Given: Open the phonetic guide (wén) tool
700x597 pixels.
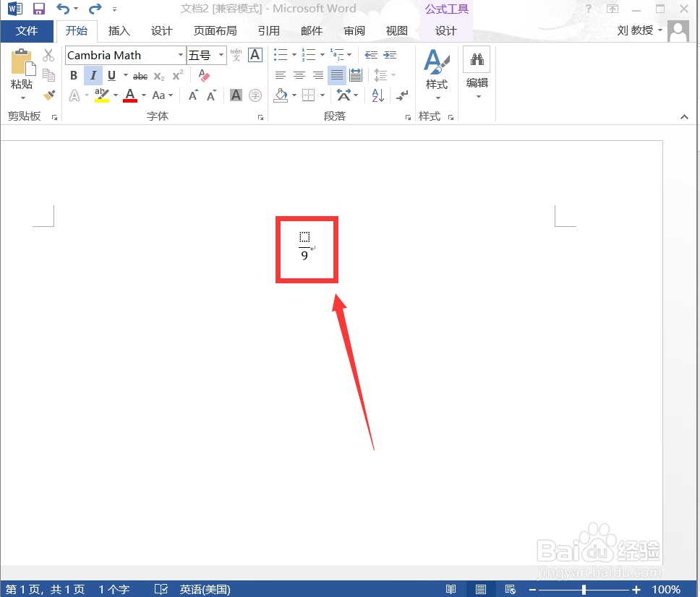Looking at the screenshot, I should tap(236, 55).
